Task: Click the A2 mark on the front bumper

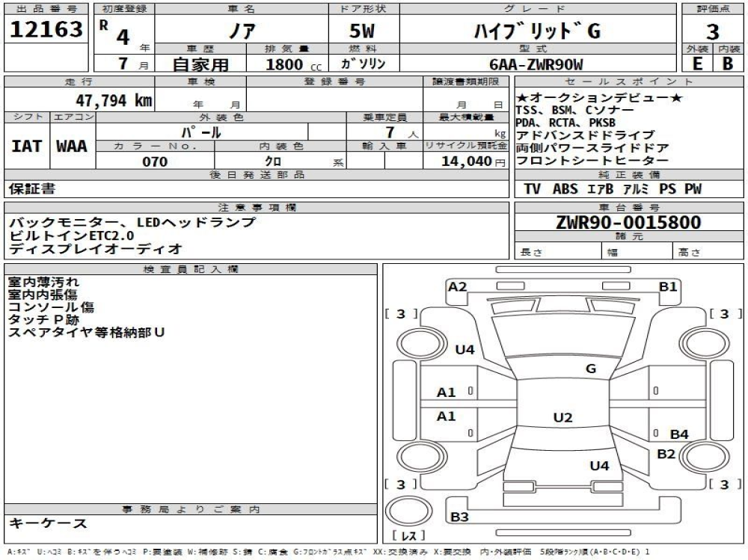Action: [457, 287]
